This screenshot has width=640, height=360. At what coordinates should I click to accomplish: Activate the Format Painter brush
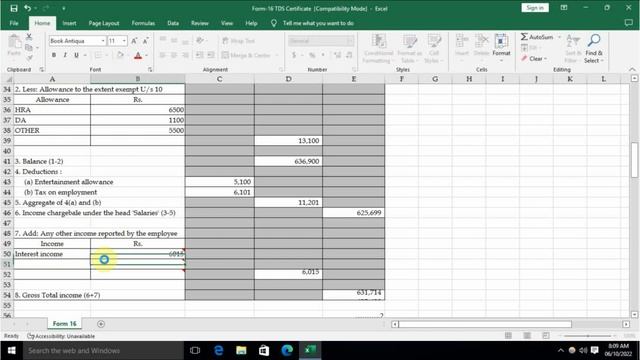click(29, 58)
